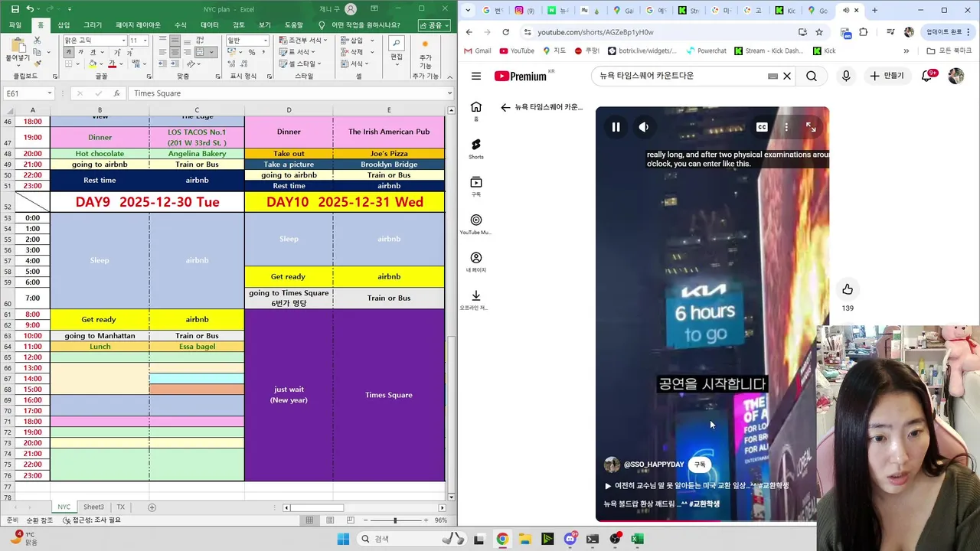Open the font size dropdown

pyautogui.click(x=145, y=41)
